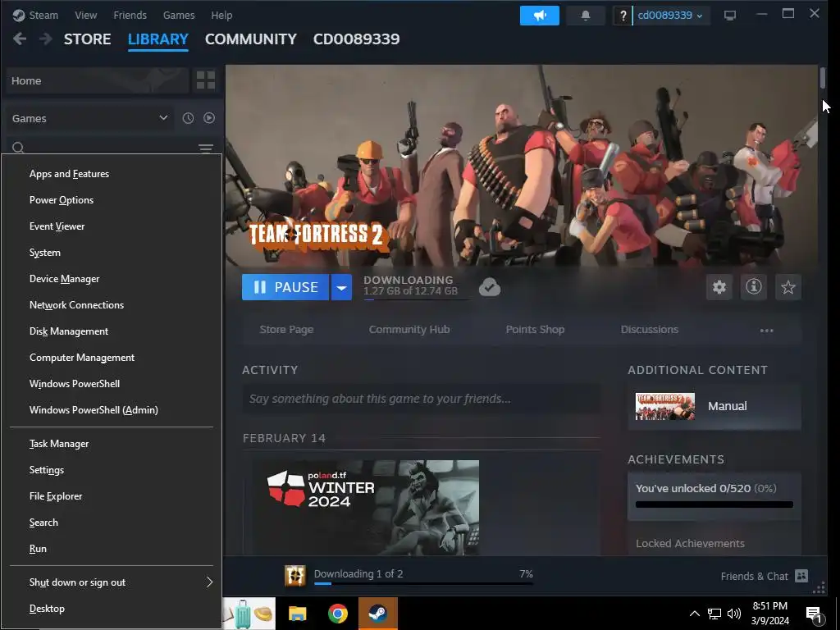The image size is (840, 630).
Task: Open the COMMUNITY tab
Action: [251, 39]
